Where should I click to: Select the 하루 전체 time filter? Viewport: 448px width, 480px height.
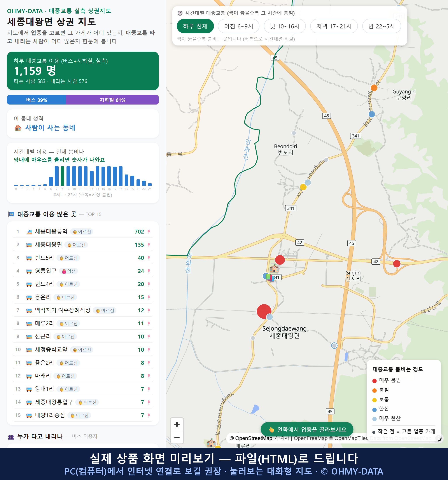tap(195, 26)
